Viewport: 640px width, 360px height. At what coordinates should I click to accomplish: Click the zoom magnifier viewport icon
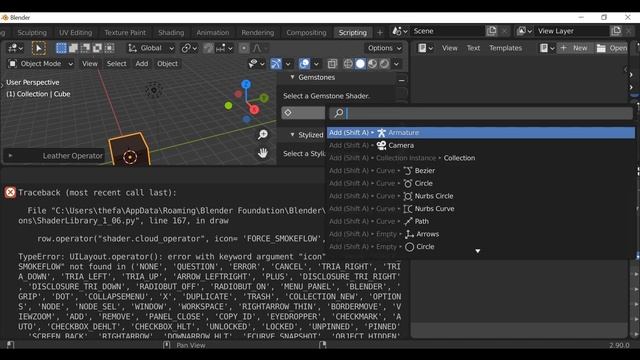click(x=263, y=134)
